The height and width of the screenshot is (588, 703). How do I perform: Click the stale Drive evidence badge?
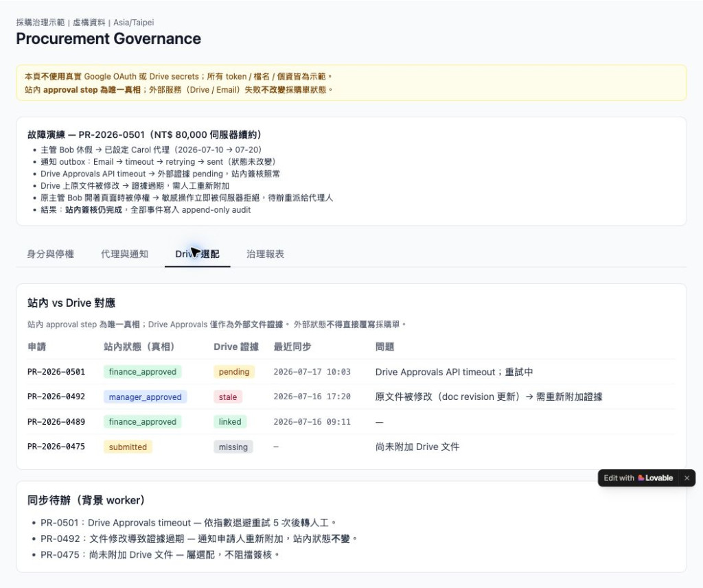point(228,397)
